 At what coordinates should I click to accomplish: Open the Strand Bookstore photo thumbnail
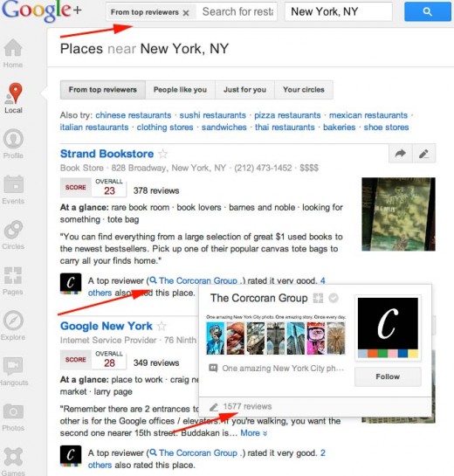[398, 214]
